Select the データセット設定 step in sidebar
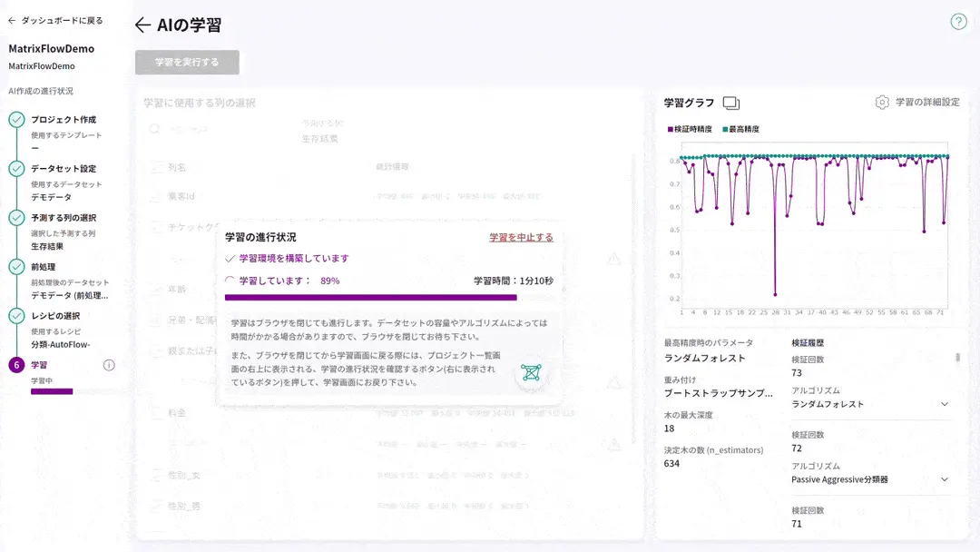The width and height of the screenshot is (980, 552). tap(64, 169)
